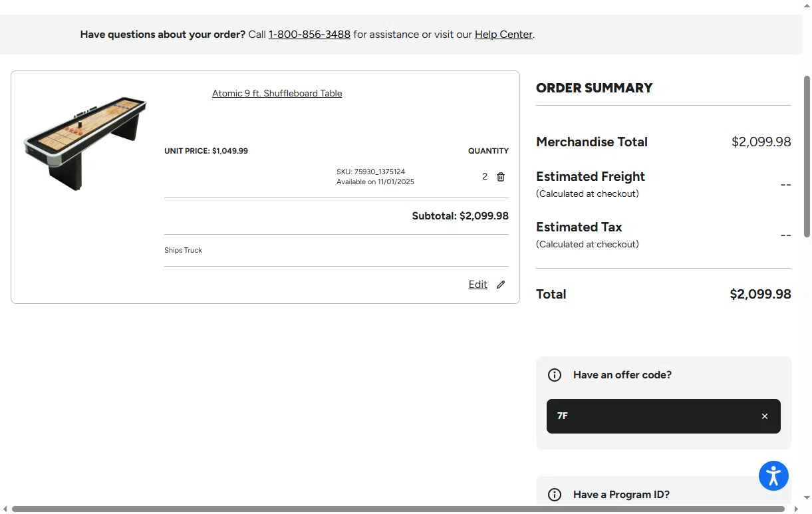Click the Program ID info icon
Viewport: 812px width, 514px height.
pos(555,495)
